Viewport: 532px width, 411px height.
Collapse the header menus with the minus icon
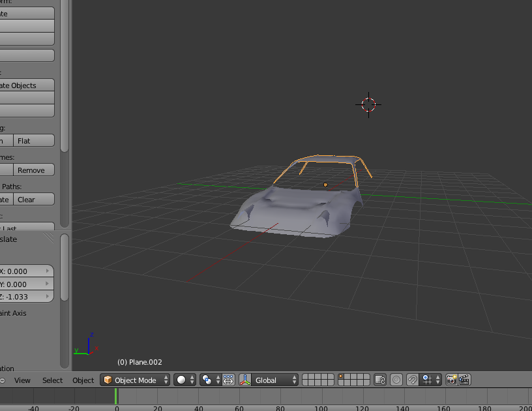[x=2, y=381]
